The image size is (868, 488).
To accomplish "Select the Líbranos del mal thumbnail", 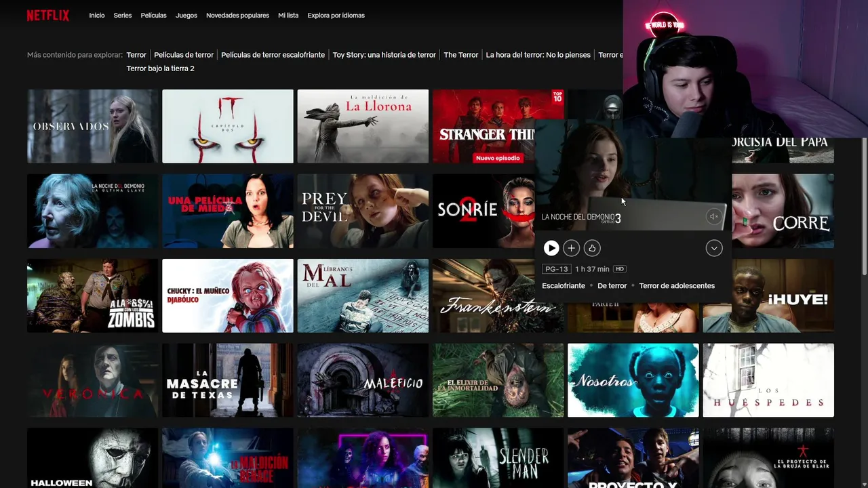I will (363, 296).
